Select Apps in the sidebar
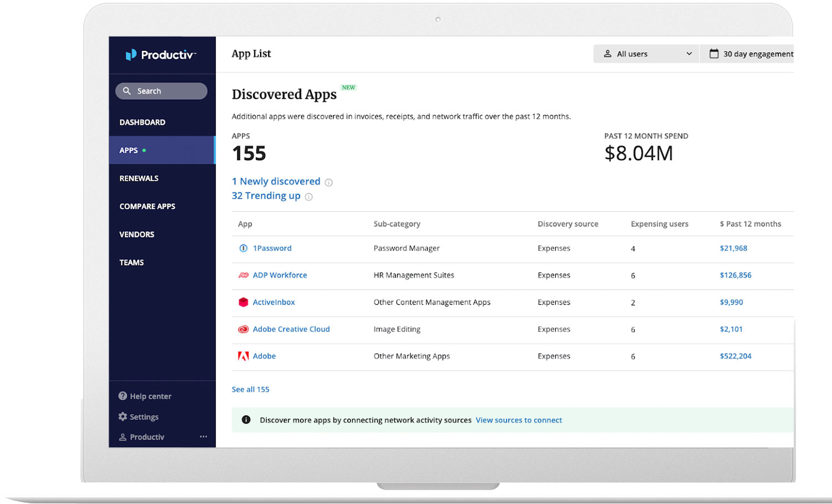832x504 pixels. coord(162,150)
